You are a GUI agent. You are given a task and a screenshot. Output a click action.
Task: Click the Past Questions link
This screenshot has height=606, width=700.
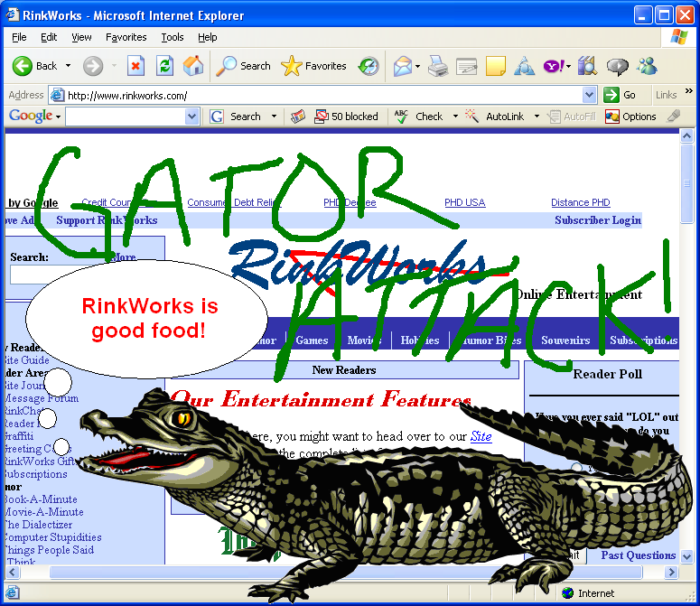[x=638, y=555]
